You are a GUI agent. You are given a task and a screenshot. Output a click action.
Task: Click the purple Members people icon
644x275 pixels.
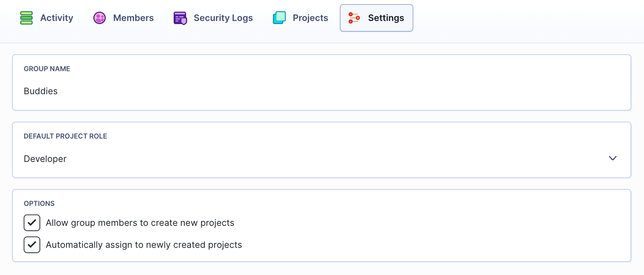pos(100,18)
